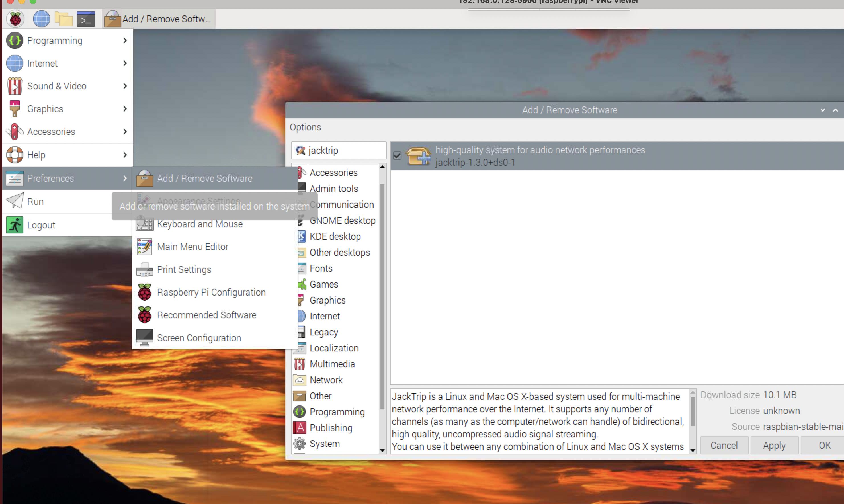
Task: Select Accessories package category
Action: tap(333, 173)
